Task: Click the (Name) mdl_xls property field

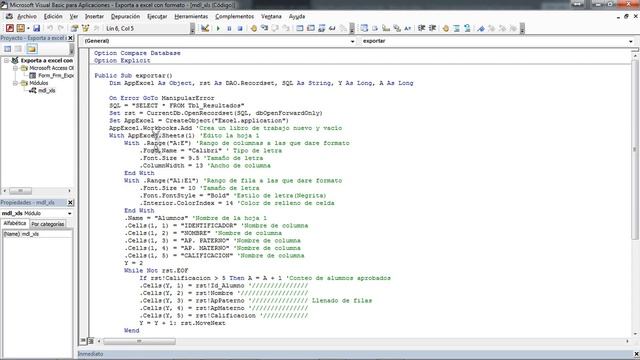Action: click(x=37, y=234)
